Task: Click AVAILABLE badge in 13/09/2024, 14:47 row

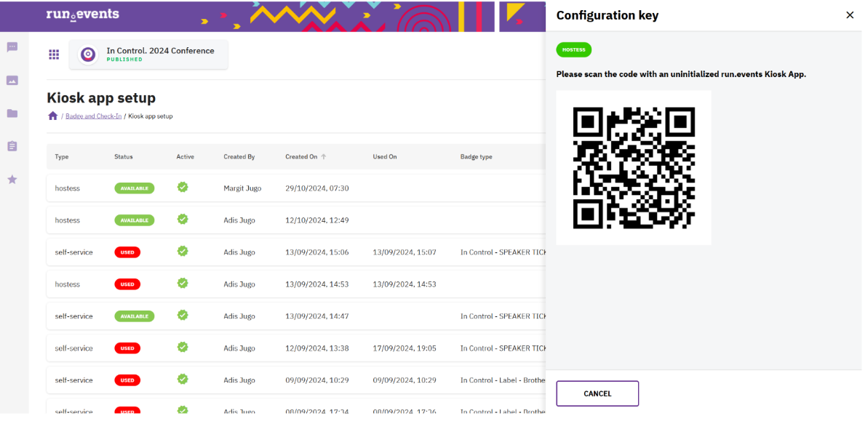Action: tap(135, 316)
